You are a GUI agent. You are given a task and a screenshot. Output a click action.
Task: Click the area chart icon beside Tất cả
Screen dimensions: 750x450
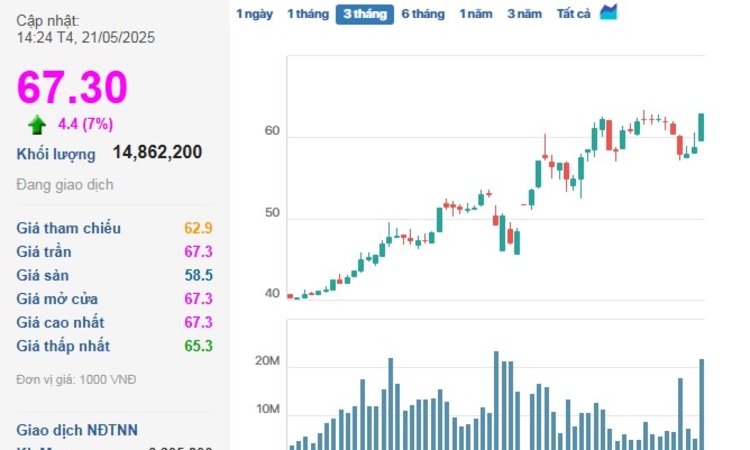click(x=608, y=13)
